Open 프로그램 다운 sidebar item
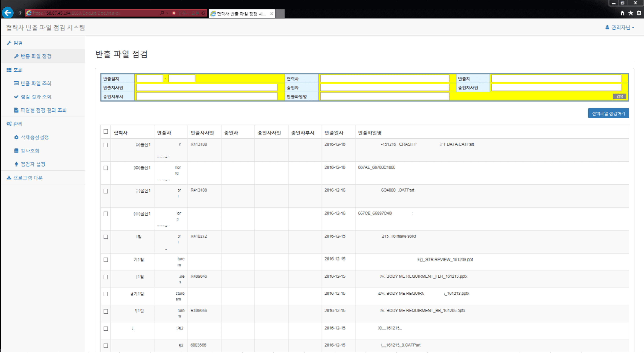The height and width of the screenshot is (353, 644). (x=25, y=178)
